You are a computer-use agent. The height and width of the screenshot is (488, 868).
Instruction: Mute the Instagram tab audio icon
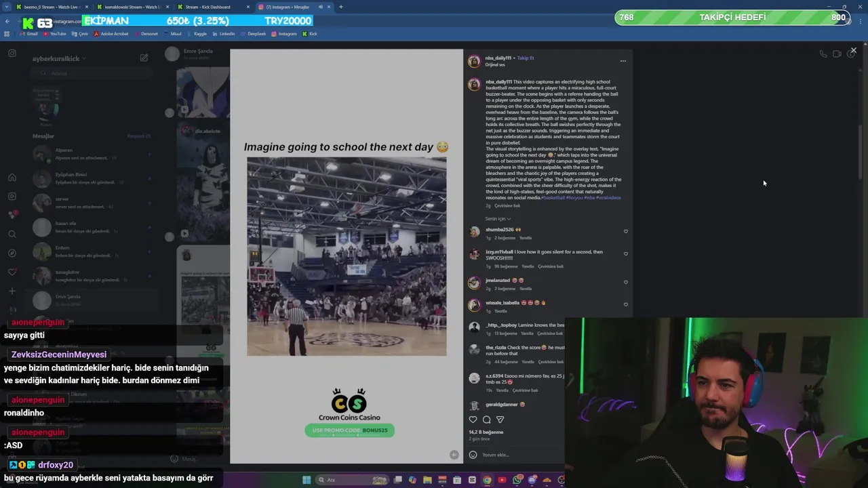(320, 7)
